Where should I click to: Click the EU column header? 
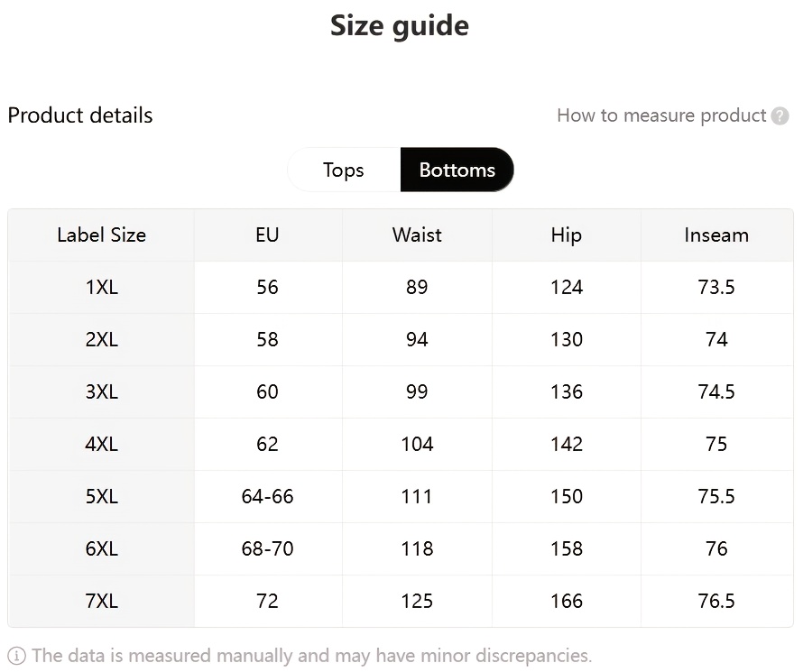[267, 235]
